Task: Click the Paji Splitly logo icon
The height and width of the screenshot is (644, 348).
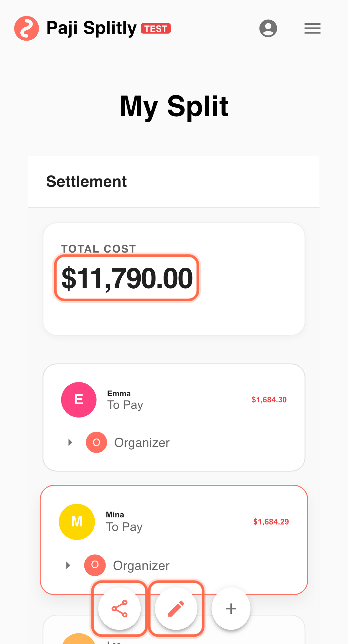Action: pos(26,28)
